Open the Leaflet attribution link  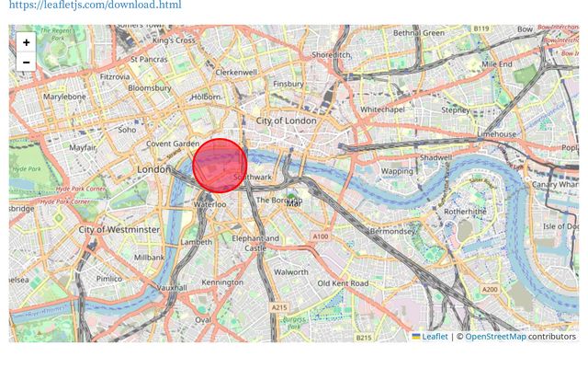click(435, 337)
